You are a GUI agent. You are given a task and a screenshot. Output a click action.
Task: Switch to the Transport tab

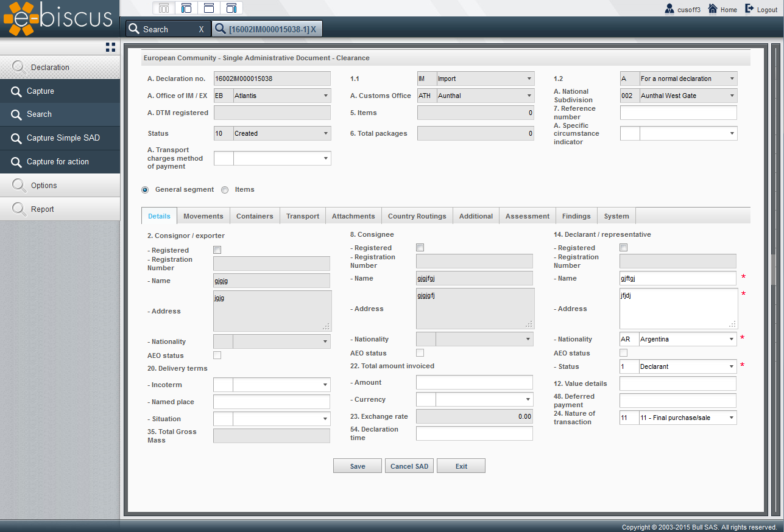(303, 216)
